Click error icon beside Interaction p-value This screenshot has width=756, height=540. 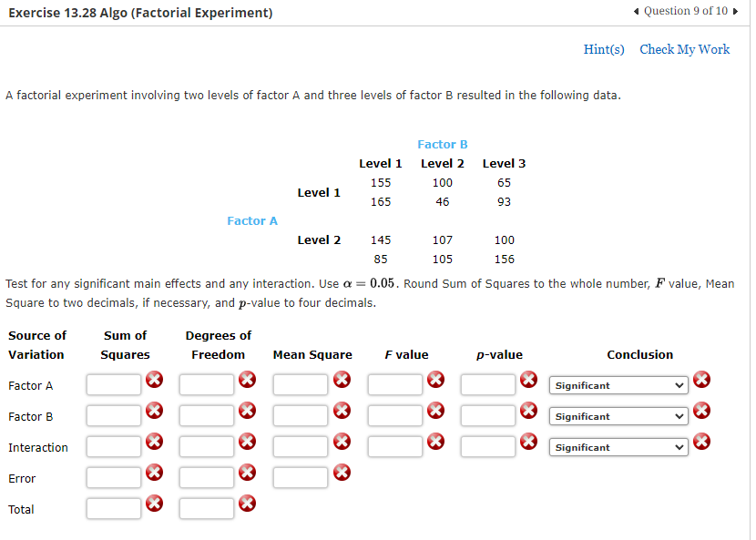pos(529,441)
